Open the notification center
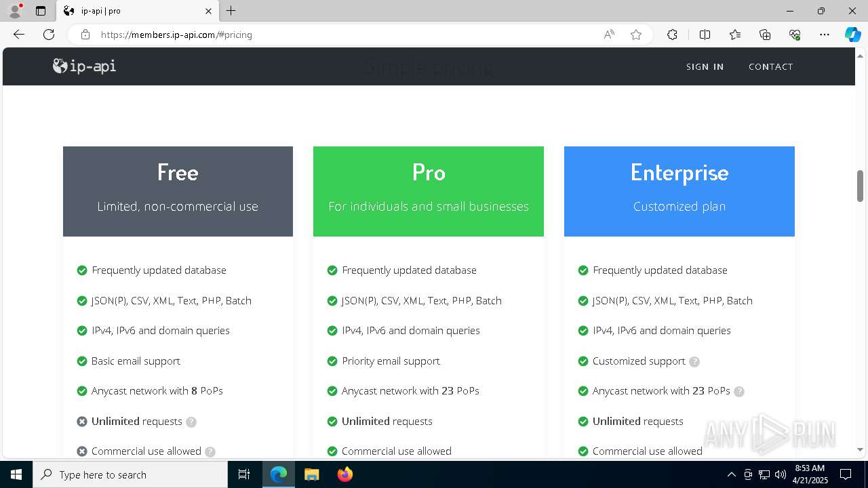868x488 pixels. pyautogui.click(x=846, y=474)
